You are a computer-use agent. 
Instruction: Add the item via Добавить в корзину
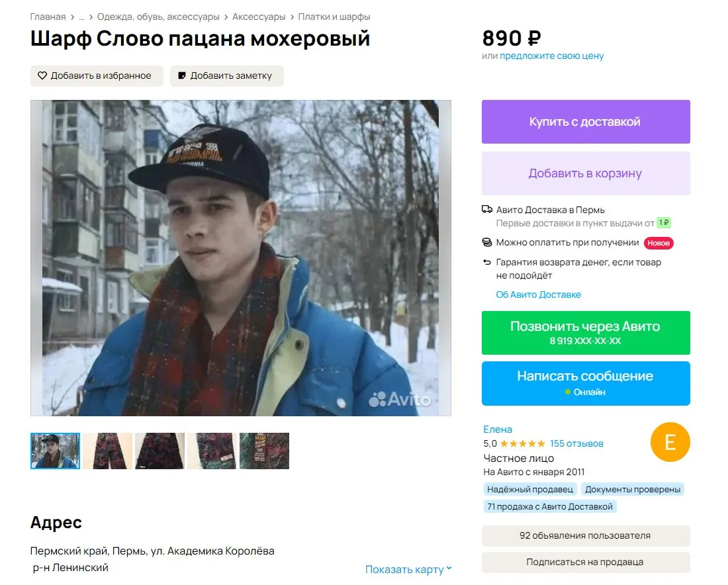[x=586, y=173]
